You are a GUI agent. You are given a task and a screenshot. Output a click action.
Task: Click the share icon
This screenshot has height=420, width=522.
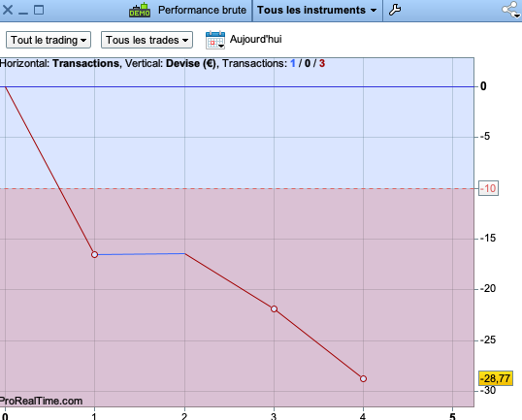pyautogui.click(x=511, y=10)
